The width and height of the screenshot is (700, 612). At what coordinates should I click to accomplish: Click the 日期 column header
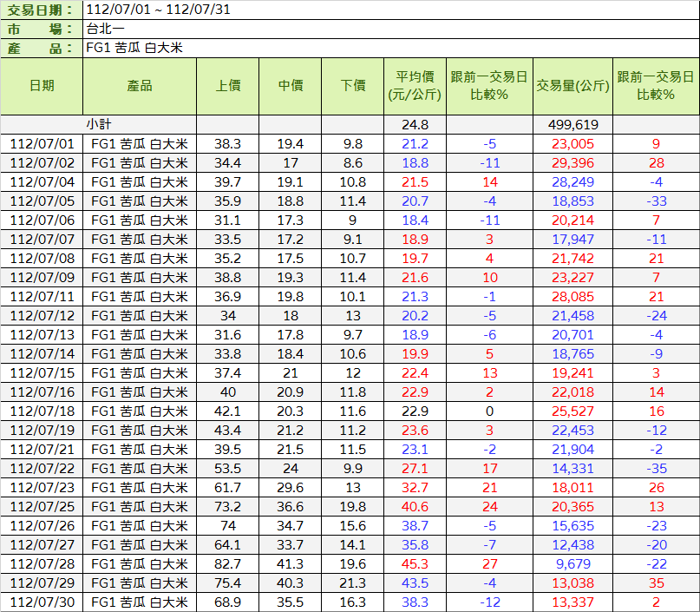(42, 86)
